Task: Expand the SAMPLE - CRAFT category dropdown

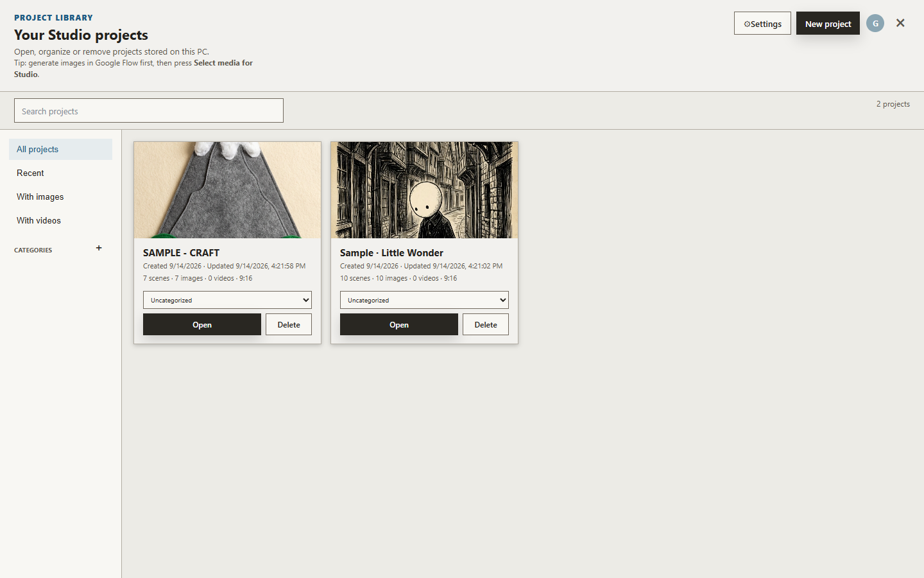Action: point(227,300)
